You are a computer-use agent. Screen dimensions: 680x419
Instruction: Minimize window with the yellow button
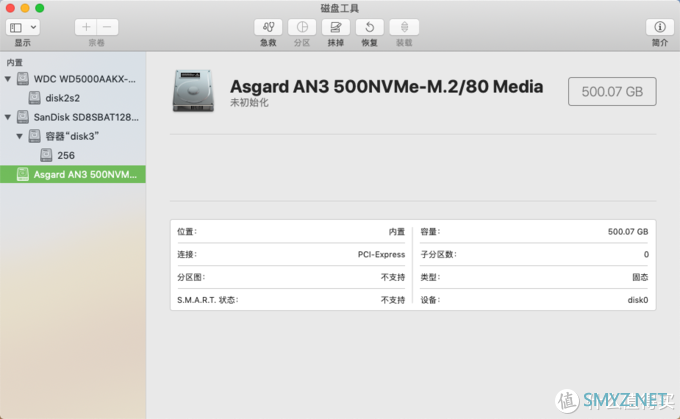point(25,8)
